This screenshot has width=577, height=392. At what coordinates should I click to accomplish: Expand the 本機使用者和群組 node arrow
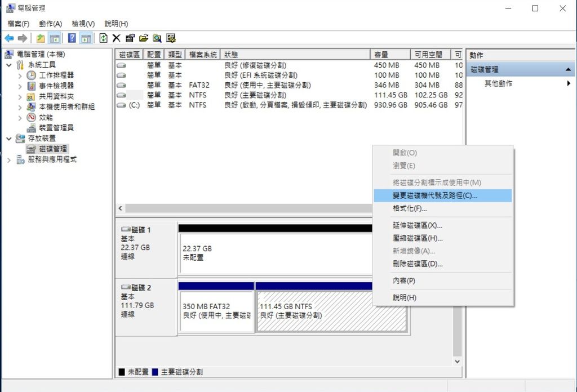pos(20,108)
